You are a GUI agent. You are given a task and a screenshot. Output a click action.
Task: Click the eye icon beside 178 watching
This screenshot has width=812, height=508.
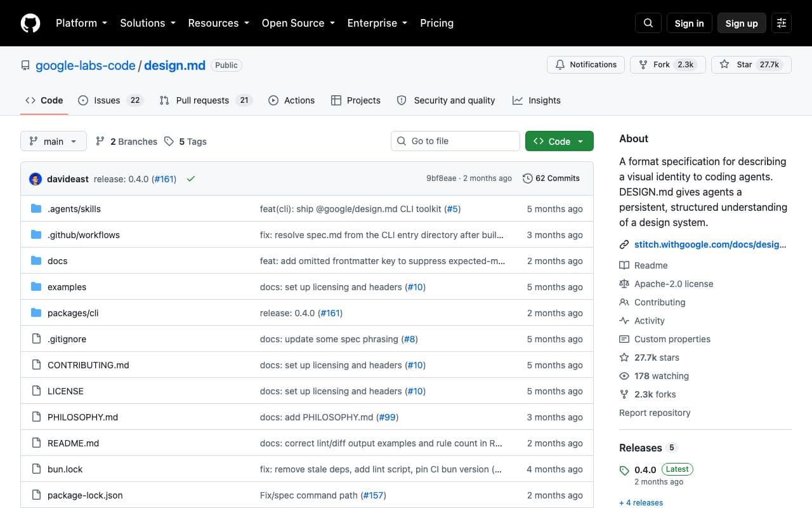[624, 376]
